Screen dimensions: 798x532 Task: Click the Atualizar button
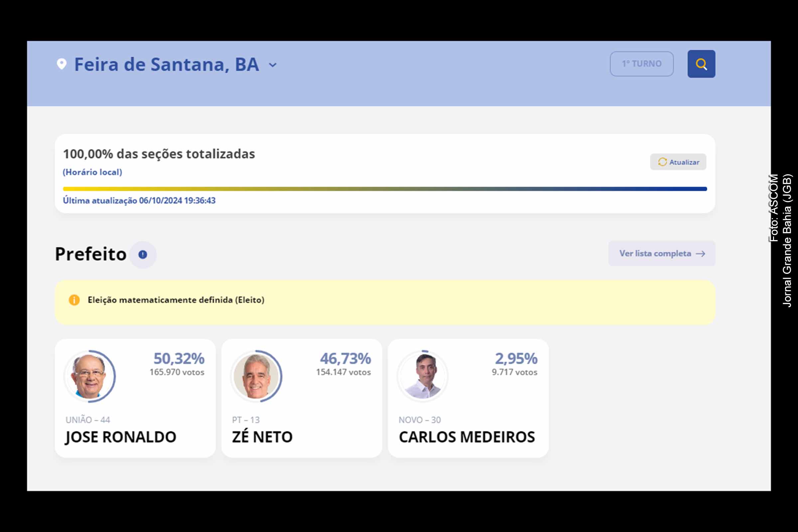click(678, 162)
